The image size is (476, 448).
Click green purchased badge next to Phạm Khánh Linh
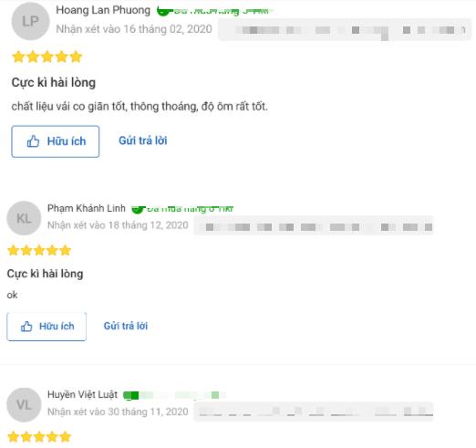click(x=182, y=209)
